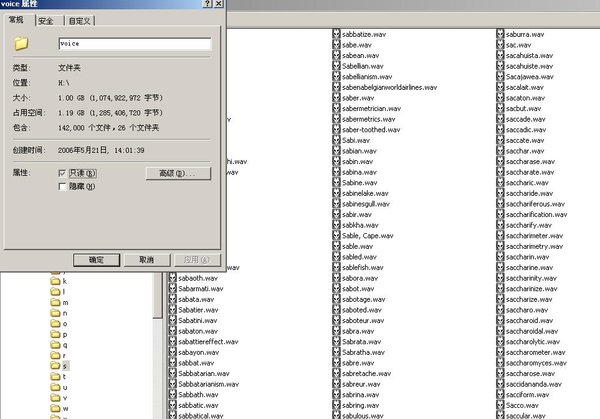Image resolution: width=600 pixels, height=419 pixels.
Task: Click the sabotage.wav file icon
Action: [336, 299]
